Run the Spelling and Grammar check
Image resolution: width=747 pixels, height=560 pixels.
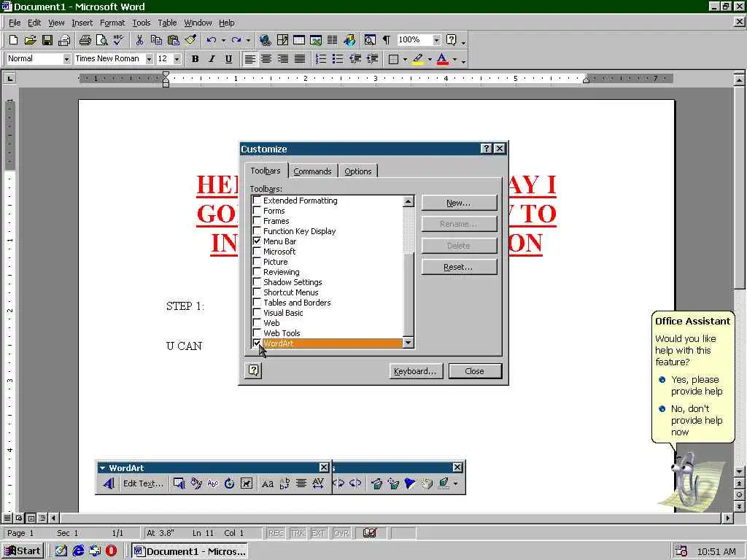pos(118,40)
